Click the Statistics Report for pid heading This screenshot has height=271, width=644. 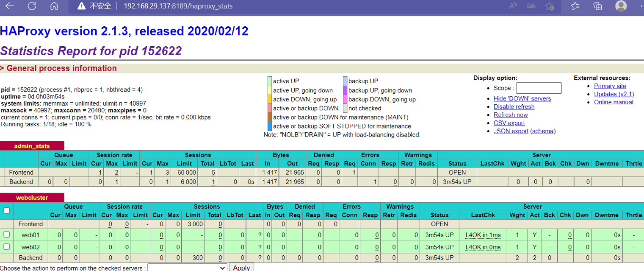pos(91,51)
